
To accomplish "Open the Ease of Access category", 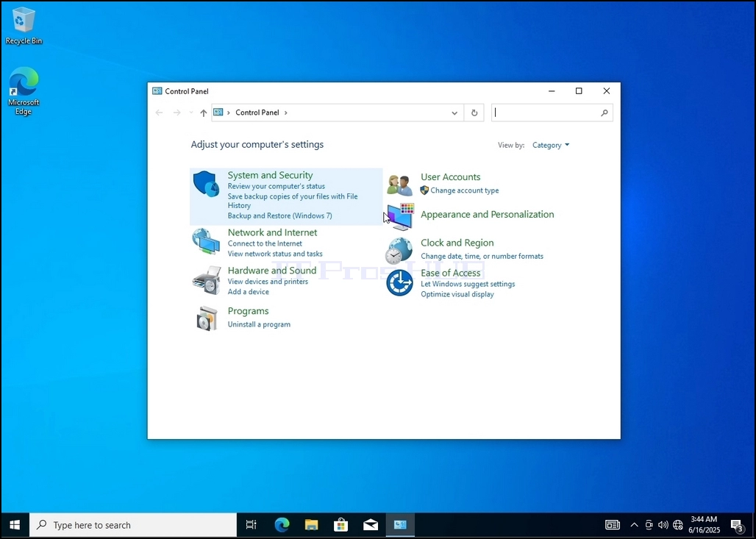I will pyautogui.click(x=450, y=273).
